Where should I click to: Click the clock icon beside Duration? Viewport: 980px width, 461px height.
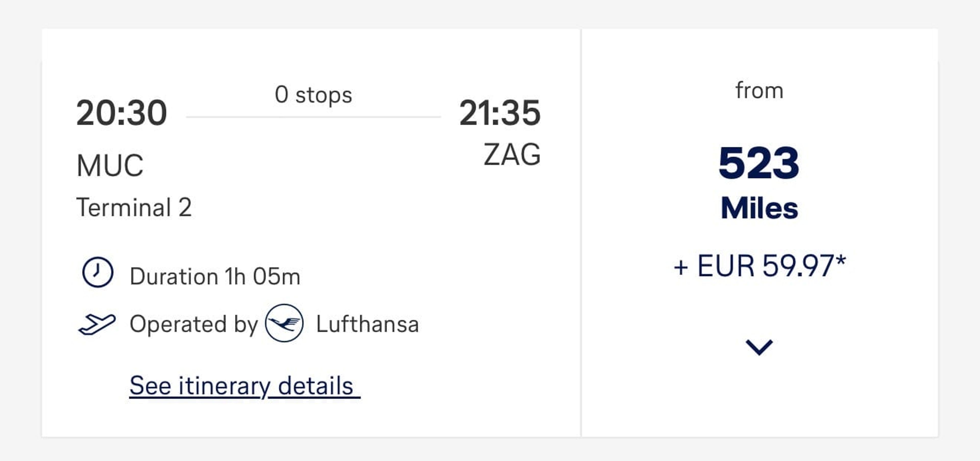(x=98, y=272)
